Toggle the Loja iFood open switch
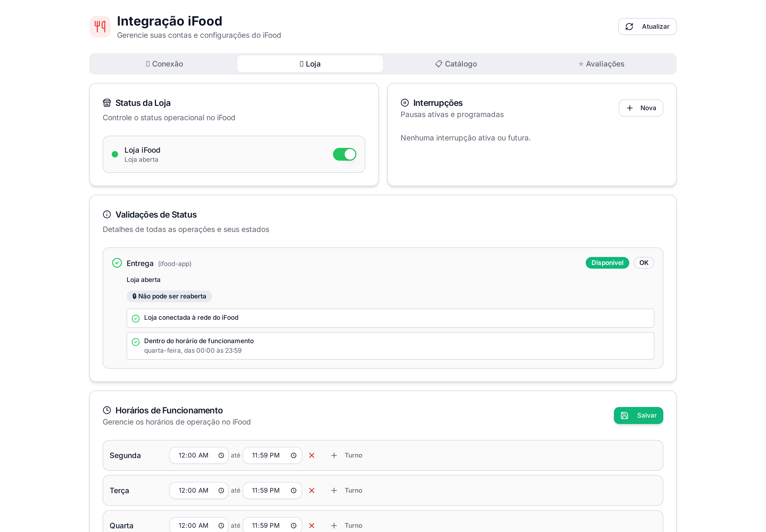Viewport: 766px width, 532px height. pyautogui.click(x=344, y=154)
